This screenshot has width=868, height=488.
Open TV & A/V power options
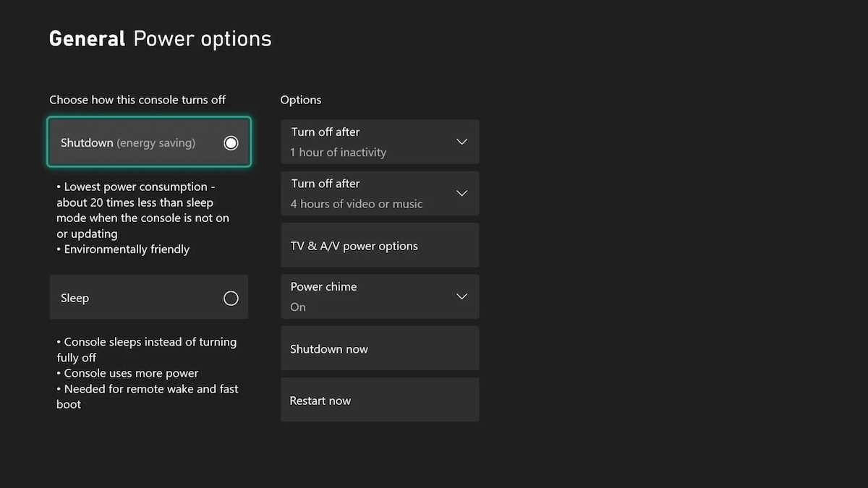point(380,245)
